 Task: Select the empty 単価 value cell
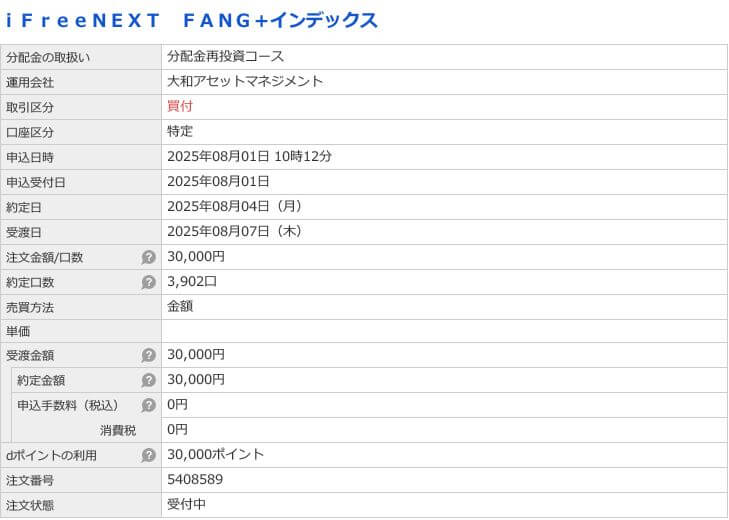point(444,332)
